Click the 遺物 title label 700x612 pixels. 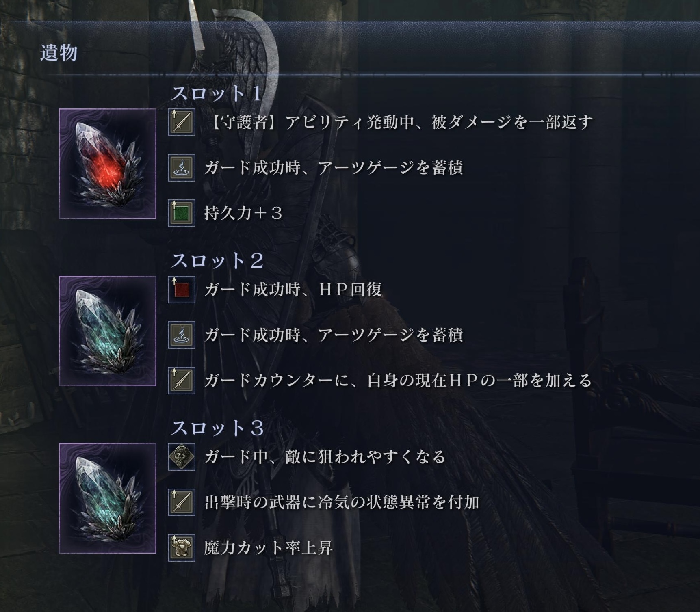pyautogui.click(x=59, y=53)
